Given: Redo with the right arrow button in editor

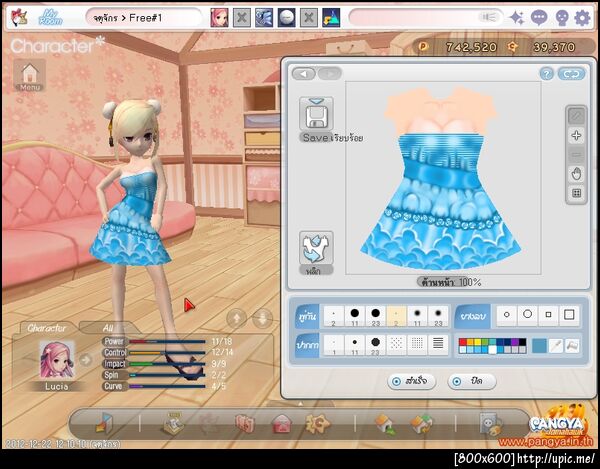Looking at the screenshot, I should 329,73.
